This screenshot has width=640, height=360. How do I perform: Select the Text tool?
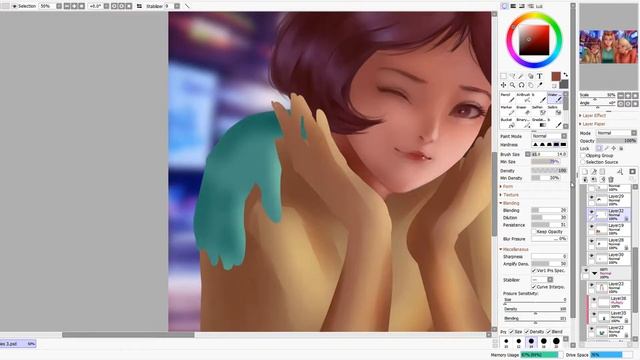pyautogui.click(x=540, y=76)
